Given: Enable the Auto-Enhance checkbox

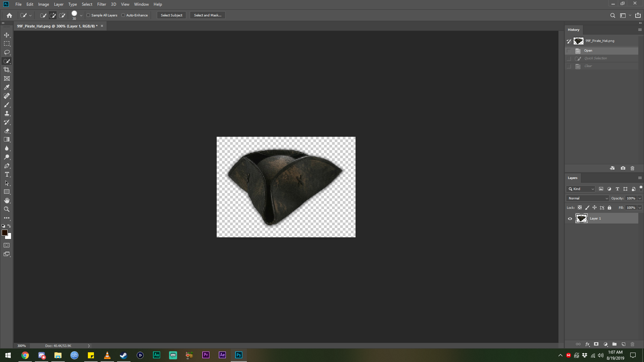Looking at the screenshot, I should click(123, 15).
